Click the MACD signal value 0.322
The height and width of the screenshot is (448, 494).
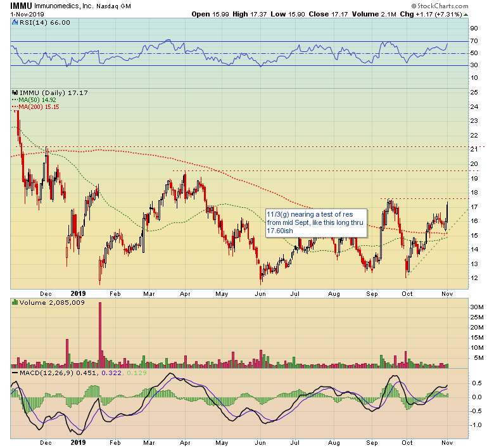111,373
